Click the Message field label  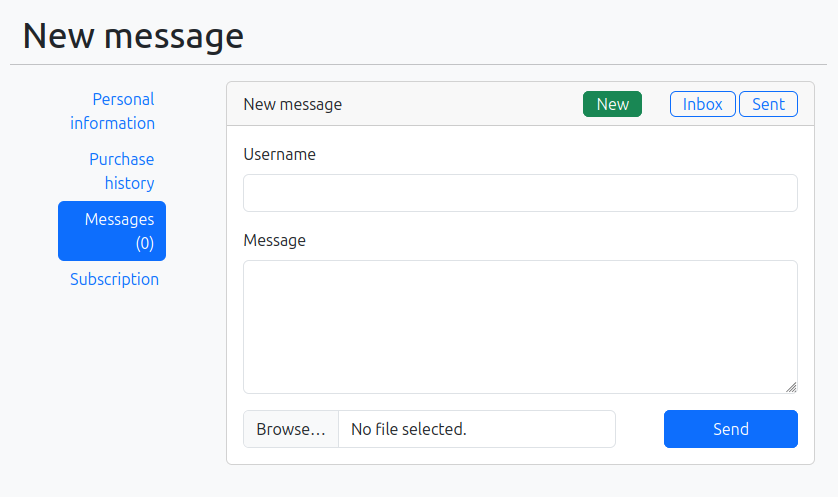[x=274, y=240]
